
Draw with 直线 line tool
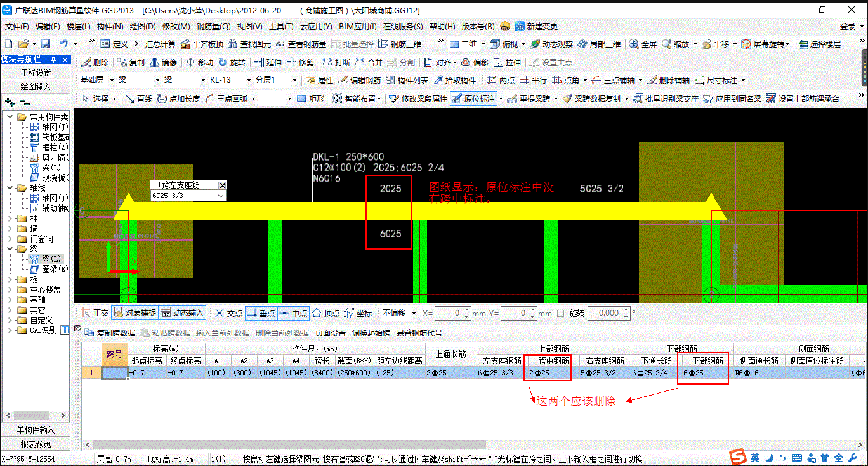click(x=139, y=98)
